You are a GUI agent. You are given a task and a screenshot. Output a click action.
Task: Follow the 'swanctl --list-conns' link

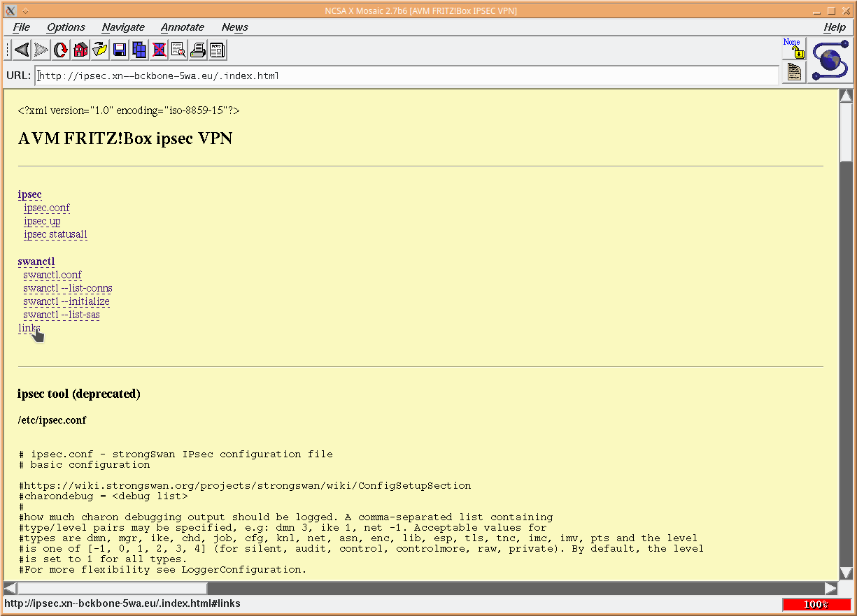(x=68, y=288)
